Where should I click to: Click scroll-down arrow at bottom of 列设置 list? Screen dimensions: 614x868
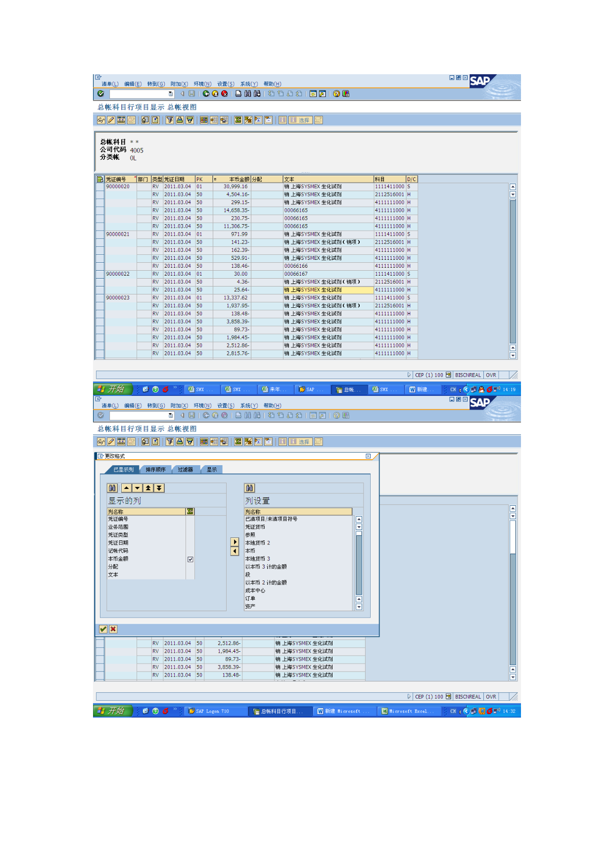coord(359,607)
